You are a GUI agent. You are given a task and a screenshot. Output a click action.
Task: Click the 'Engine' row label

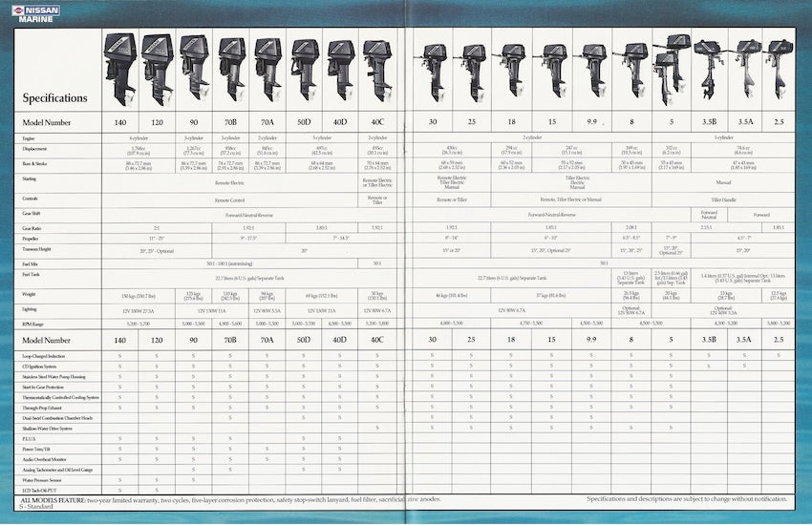(x=29, y=138)
